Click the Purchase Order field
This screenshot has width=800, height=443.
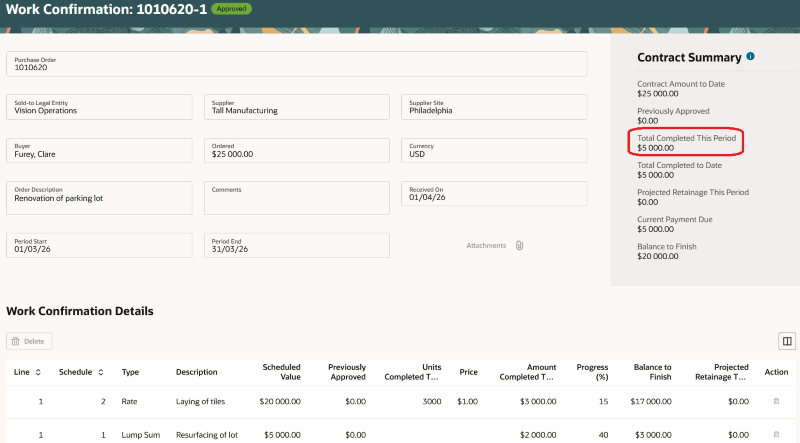click(296, 64)
